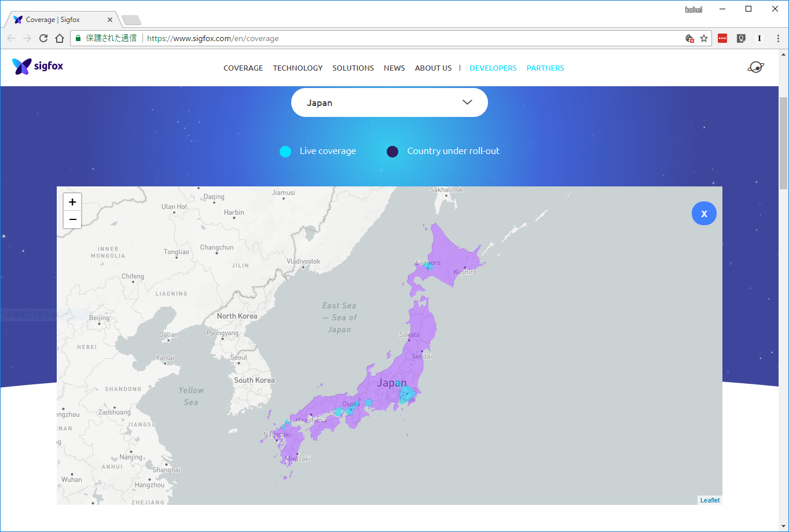Click the dropdown chevron arrow
Screen dimensions: 789x532
tap(468, 102)
